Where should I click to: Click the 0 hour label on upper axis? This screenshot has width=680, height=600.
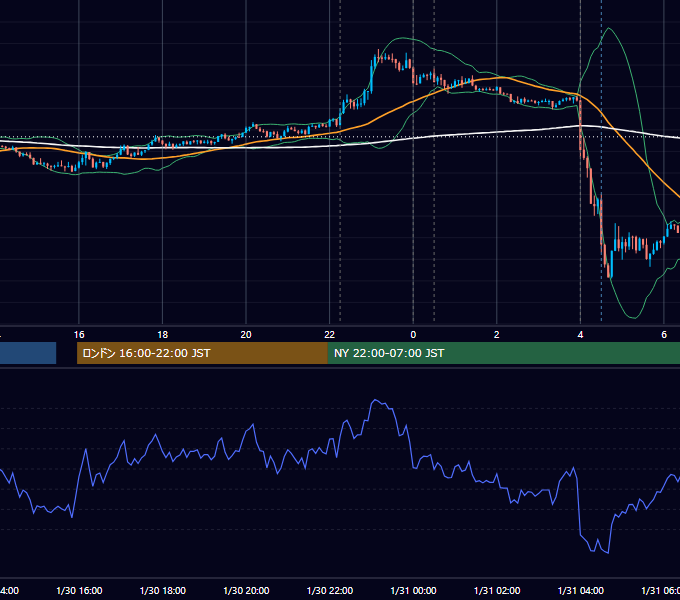413,335
